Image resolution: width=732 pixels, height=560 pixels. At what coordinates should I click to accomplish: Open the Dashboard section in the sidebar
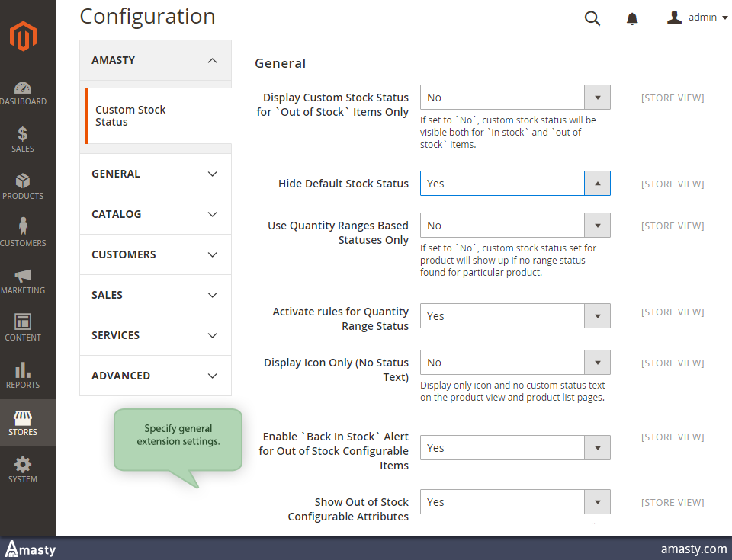click(x=23, y=93)
